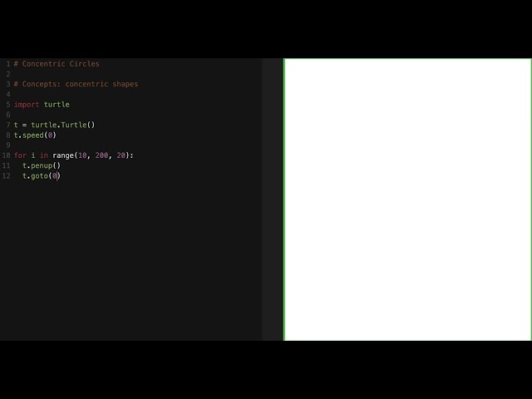Click the 't.speed(0)' line

click(x=35, y=135)
